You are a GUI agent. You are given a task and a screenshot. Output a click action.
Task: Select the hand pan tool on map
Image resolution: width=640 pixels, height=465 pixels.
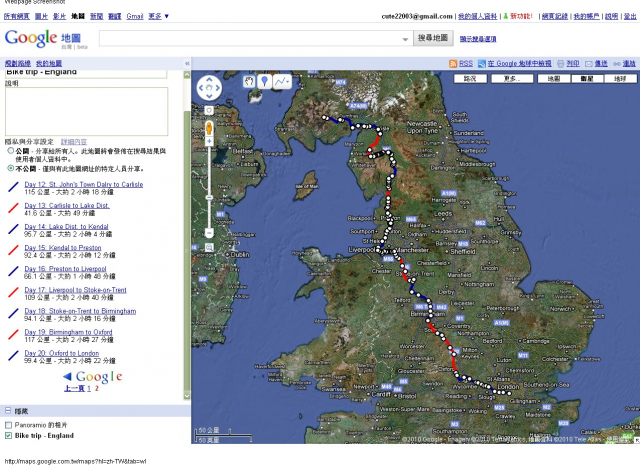[249, 82]
